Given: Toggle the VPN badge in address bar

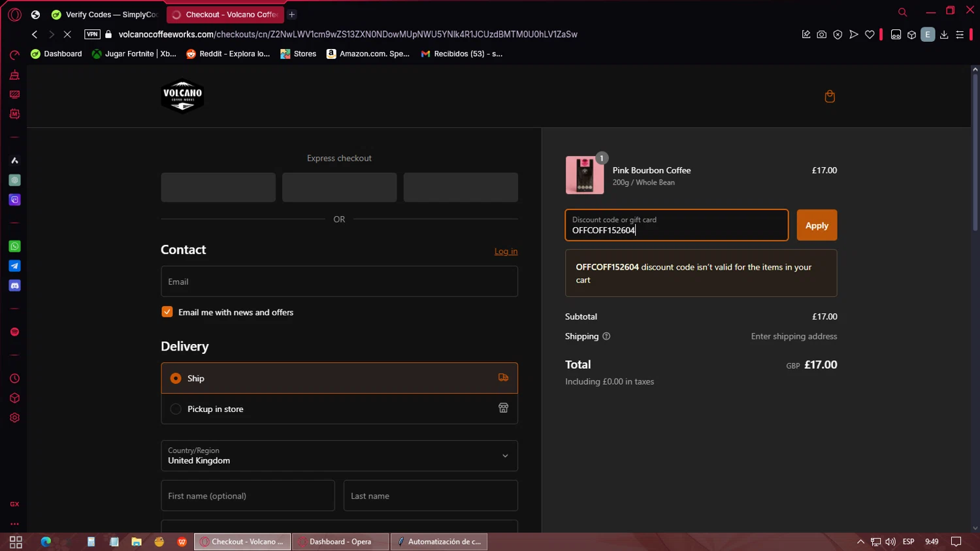Looking at the screenshot, I should pyautogui.click(x=92, y=35).
